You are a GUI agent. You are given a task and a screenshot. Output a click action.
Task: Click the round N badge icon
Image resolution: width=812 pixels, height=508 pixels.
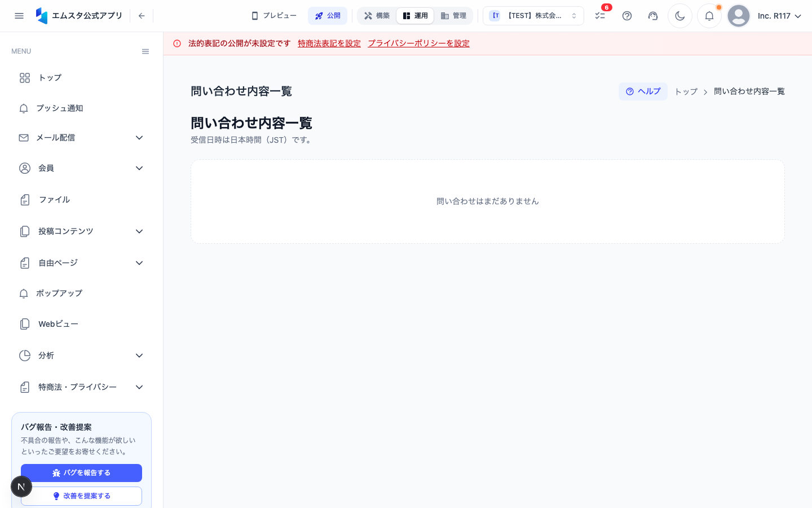21,487
